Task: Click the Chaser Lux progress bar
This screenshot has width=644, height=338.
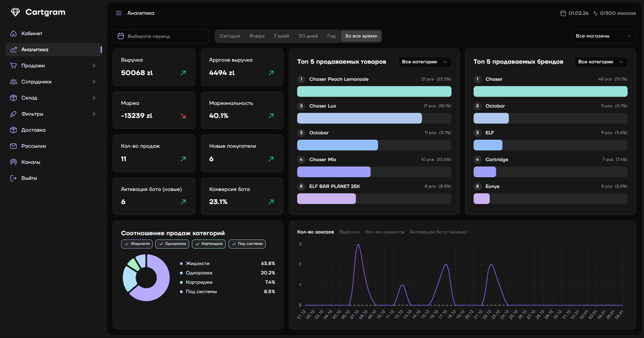Action: [374, 118]
